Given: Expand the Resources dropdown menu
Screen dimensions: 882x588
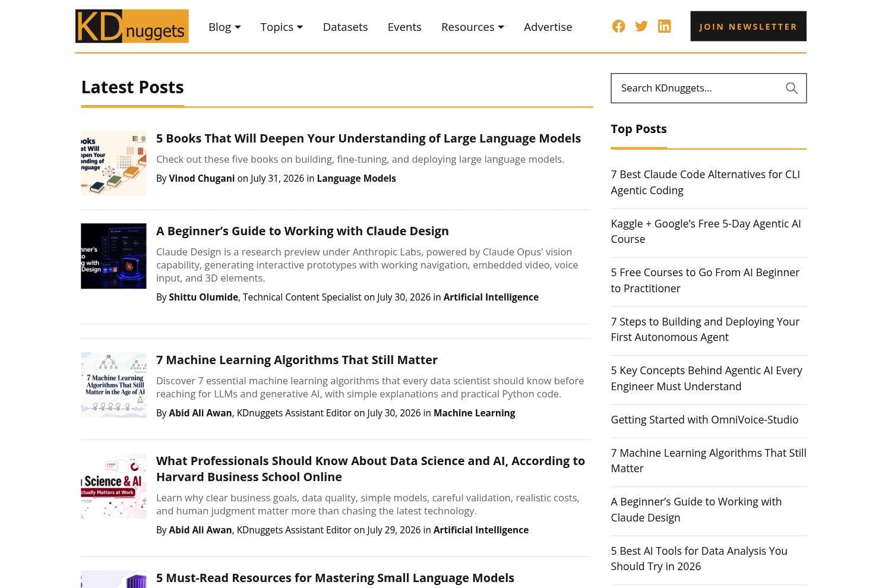Looking at the screenshot, I should [473, 27].
